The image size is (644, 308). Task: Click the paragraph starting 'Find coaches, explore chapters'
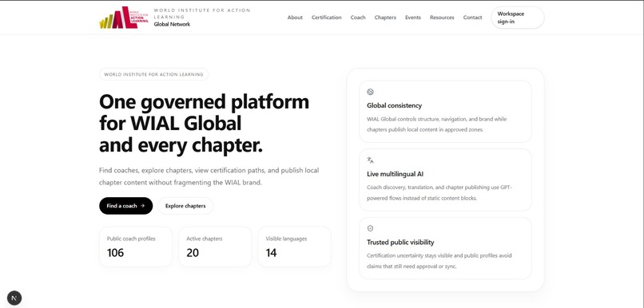coord(209,176)
